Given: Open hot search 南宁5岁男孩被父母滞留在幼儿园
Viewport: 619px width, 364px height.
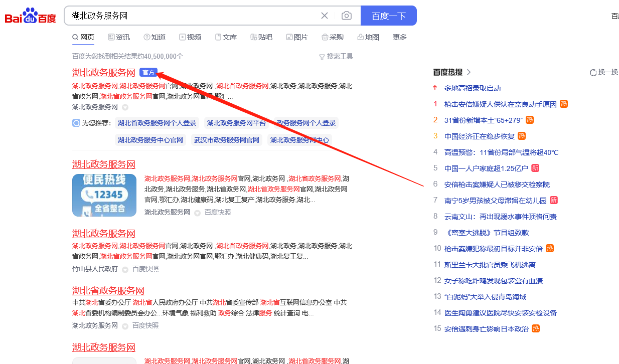Looking at the screenshot, I should coord(496,201).
